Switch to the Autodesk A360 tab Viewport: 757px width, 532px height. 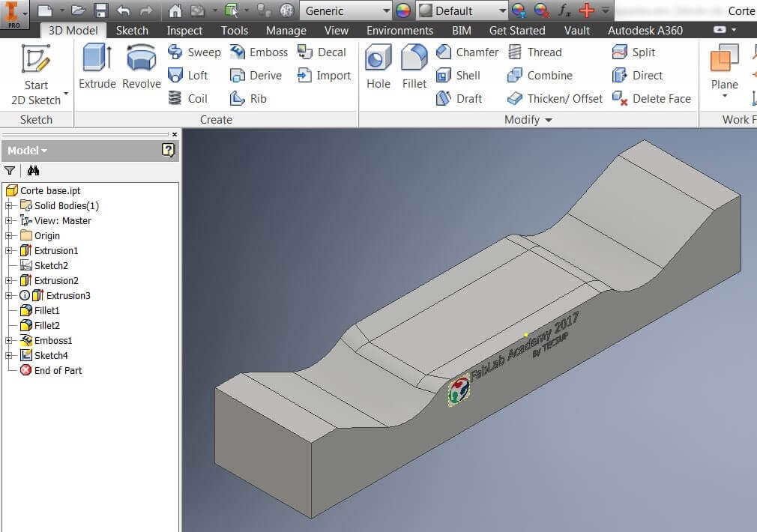tap(645, 31)
